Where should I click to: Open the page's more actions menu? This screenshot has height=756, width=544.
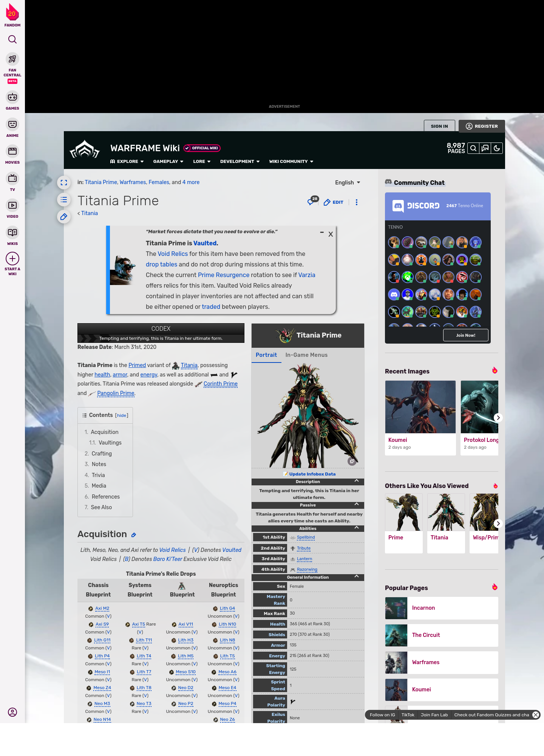coord(357,202)
